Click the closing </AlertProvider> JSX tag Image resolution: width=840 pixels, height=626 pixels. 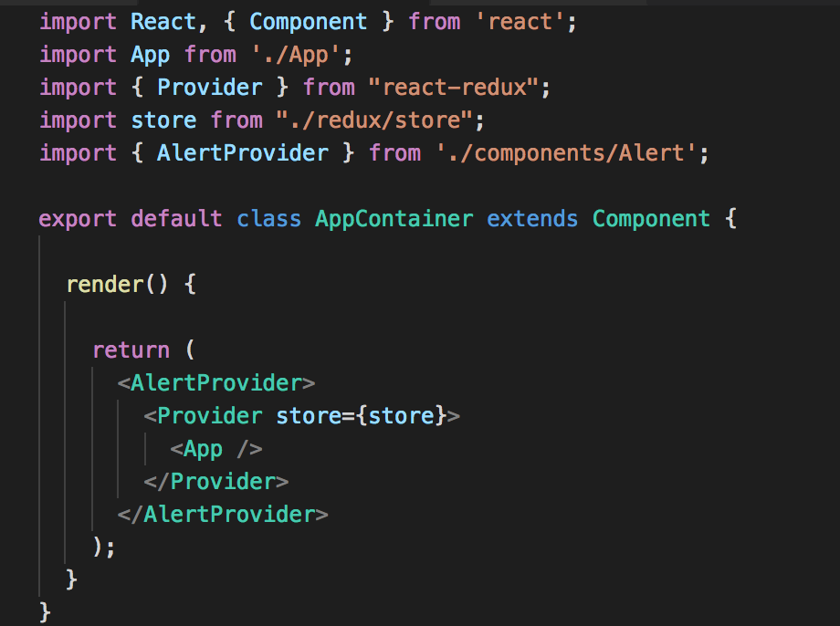click(x=223, y=515)
